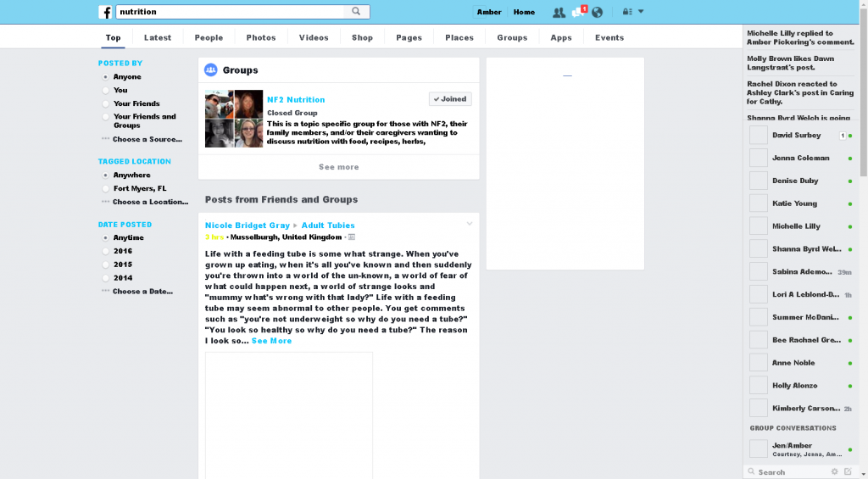Open chat with Denise Duby

[800, 181]
